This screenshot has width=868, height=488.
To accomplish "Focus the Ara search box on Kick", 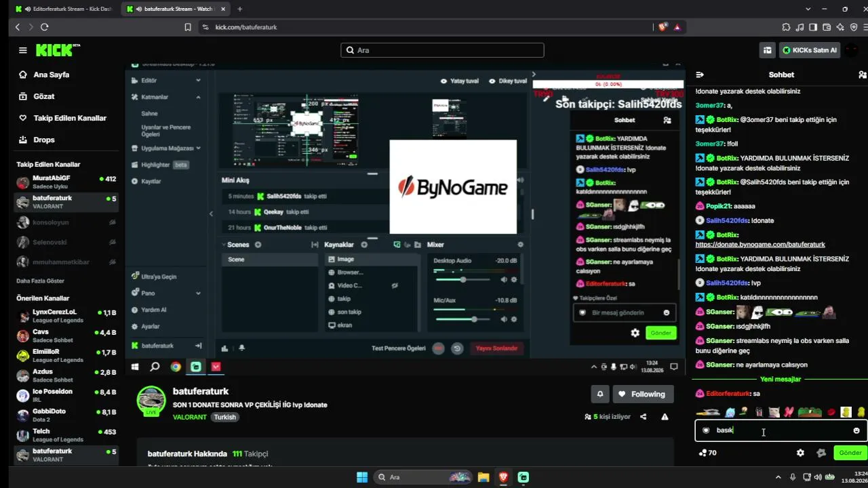I will click(442, 50).
